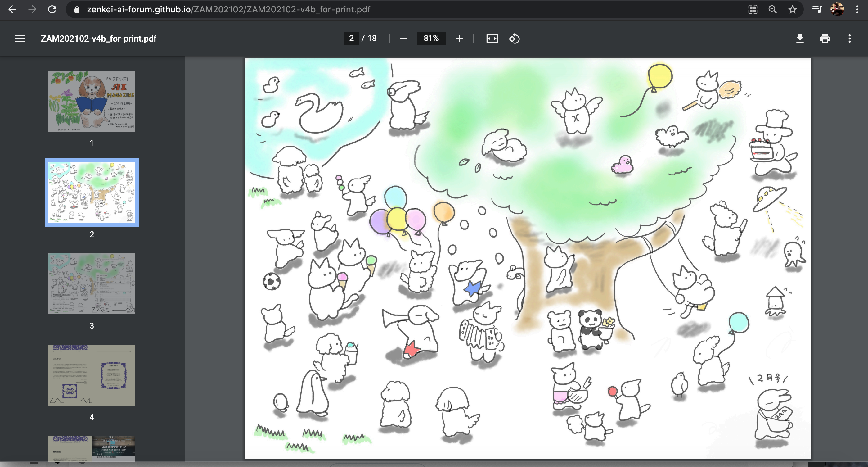The height and width of the screenshot is (467, 868).
Task: Download the PDF file
Action: tap(800, 39)
